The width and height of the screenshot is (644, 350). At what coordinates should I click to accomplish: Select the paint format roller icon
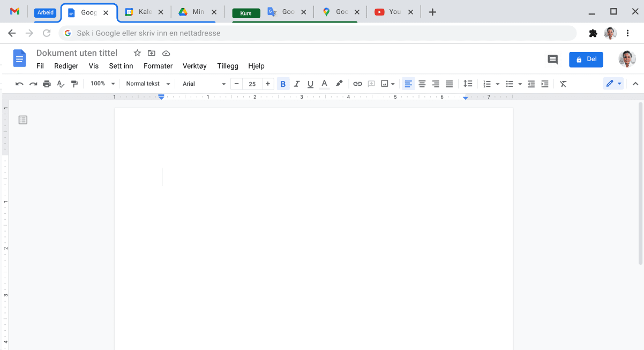click(74, 84)
